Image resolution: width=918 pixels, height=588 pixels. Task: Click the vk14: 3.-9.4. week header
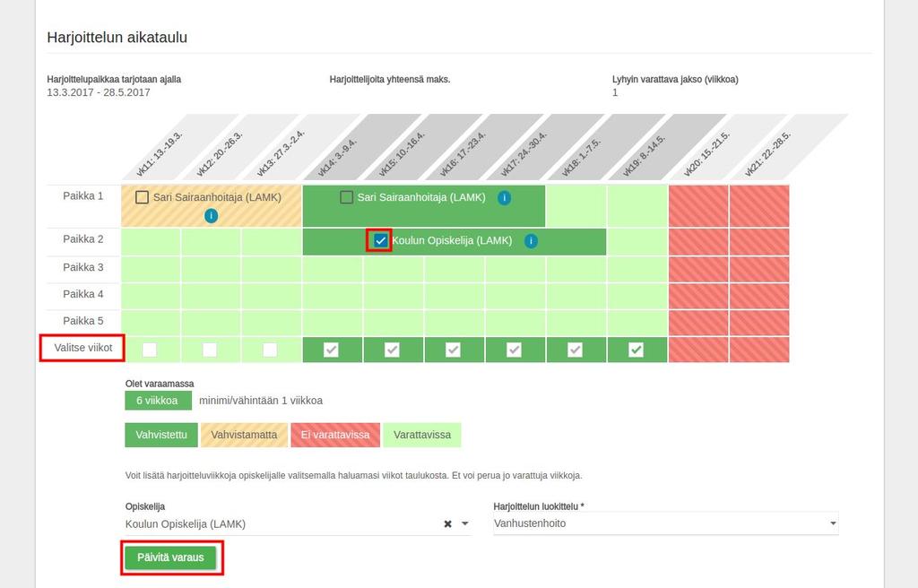point(337,157)
